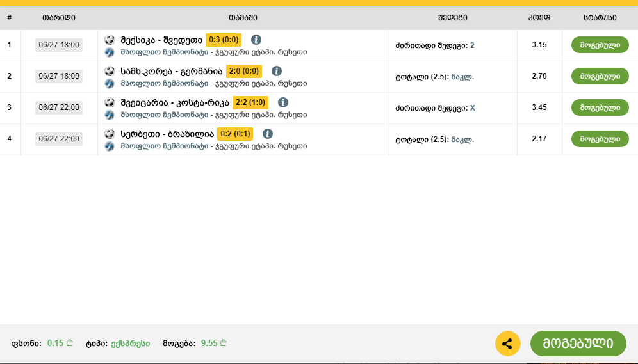Click the თარიღი column header
The image size is (638, 364).
[x=58, y=18]
